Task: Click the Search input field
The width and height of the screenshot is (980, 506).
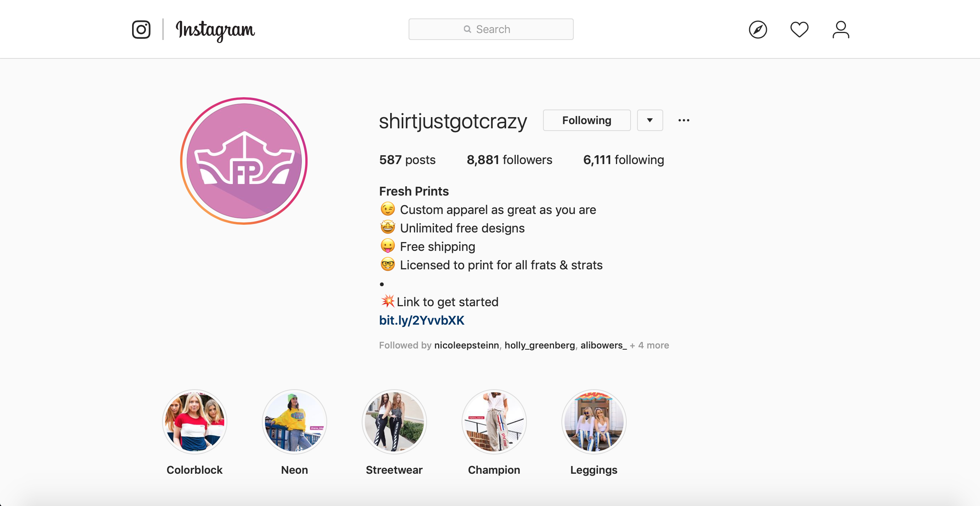Action: (491, 29)
